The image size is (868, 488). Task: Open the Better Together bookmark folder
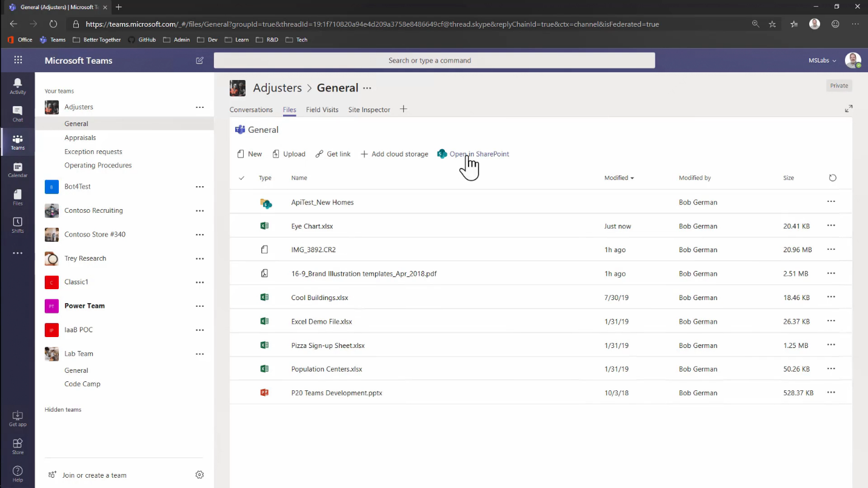point(96,40)
